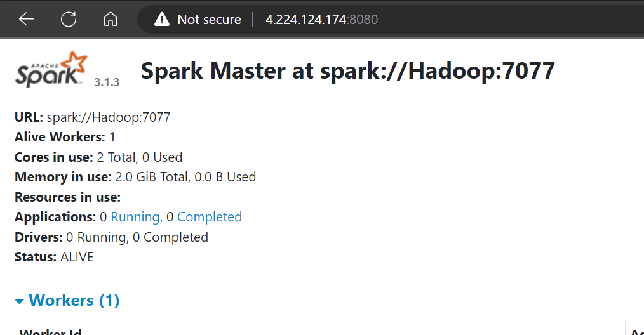Select the Cores in use summary text
Screen dimensions: 644x335
pos(98,157)
